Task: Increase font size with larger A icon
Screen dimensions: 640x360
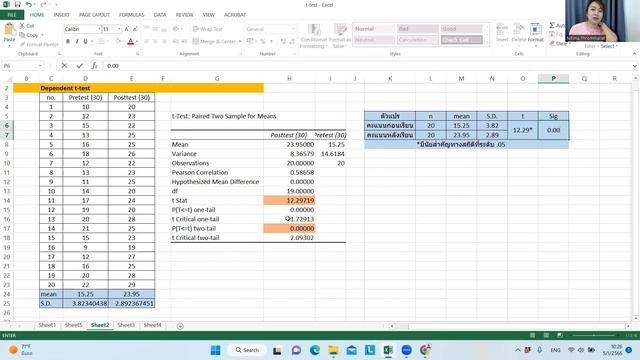Action: point(127,29)
